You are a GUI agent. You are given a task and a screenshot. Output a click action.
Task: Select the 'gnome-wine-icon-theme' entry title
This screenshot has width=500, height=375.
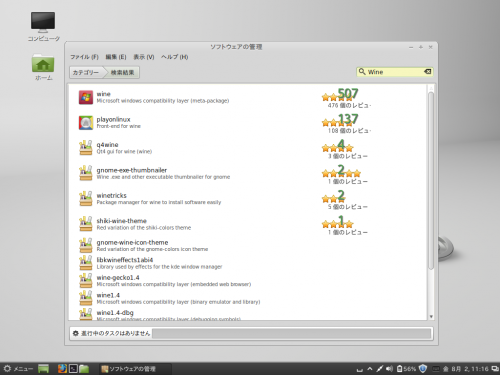[x=132, y=242]
